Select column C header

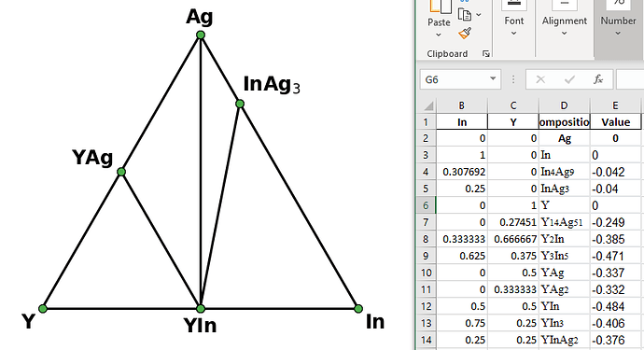click(x=513, y=105)
